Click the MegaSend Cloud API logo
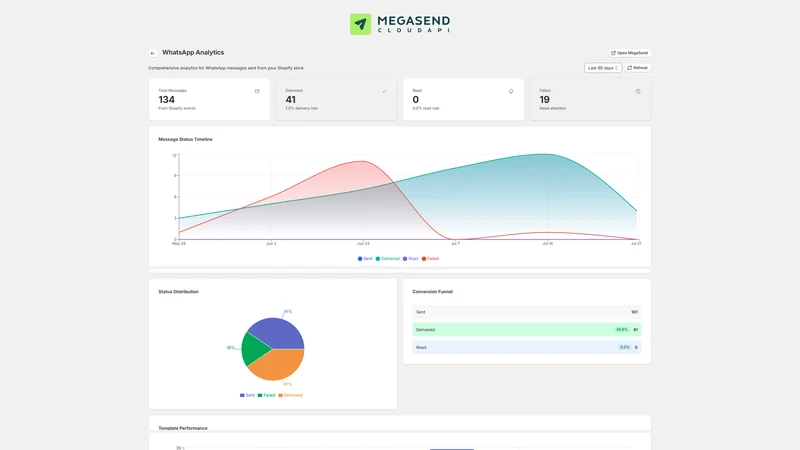Viewport: 800px width, 450px height. tap(400, 24)
